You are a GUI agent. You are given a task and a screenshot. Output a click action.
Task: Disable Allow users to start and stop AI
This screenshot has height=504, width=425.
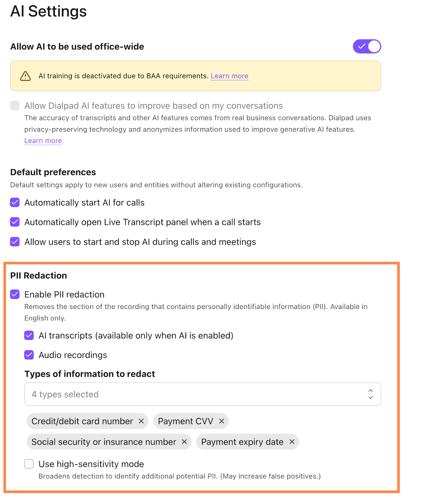14,242
